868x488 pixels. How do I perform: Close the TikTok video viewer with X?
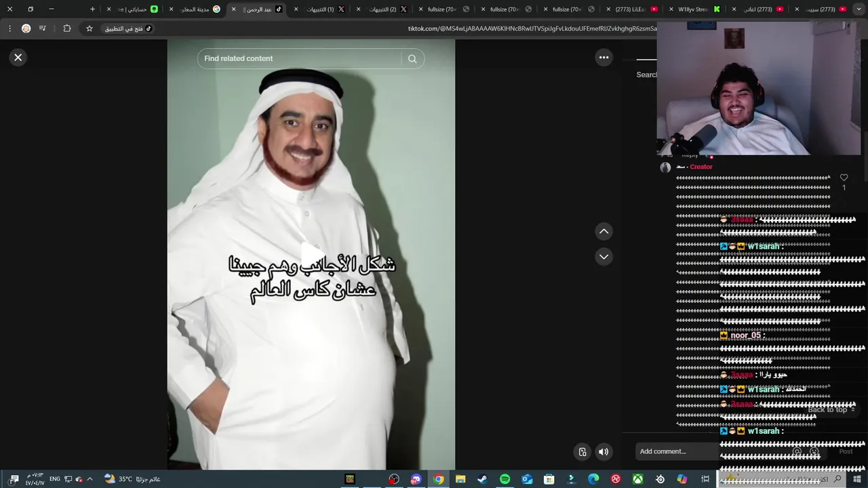(18, 58)
